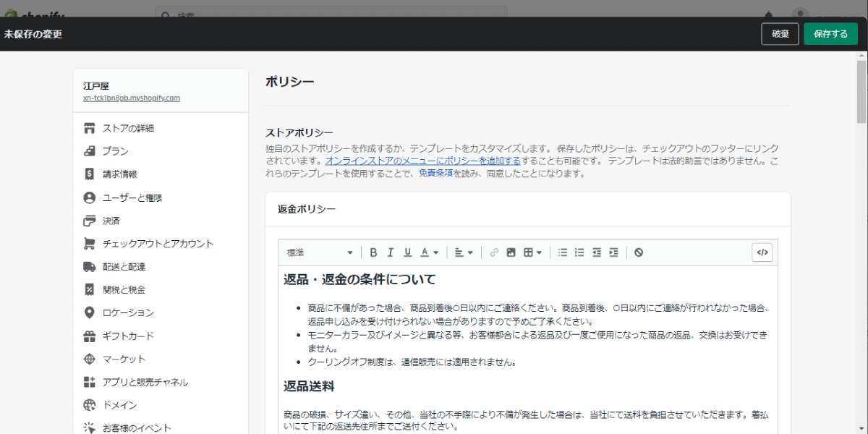
Task: Click the アプリと販売チャネル icon
Action: click(x=90, y=382)
